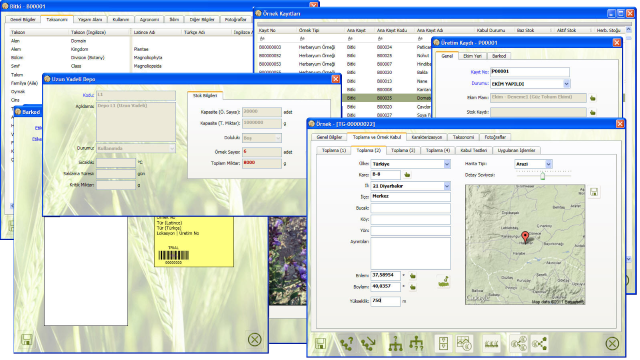The image size is (640, 360).
Task: Click the Kayıt No column header in Örnek Kayıtları
Action: pyautogui.click(x=267, y=30)
